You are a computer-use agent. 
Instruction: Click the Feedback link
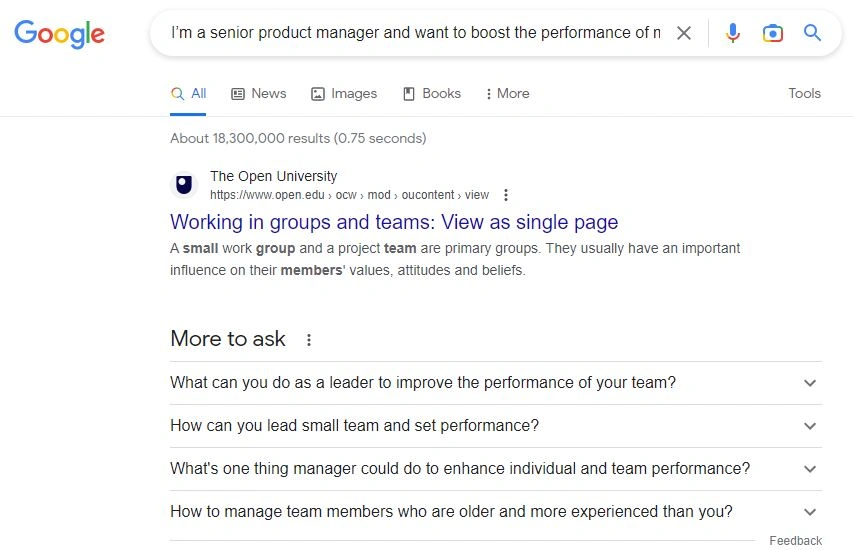point(795,541)
